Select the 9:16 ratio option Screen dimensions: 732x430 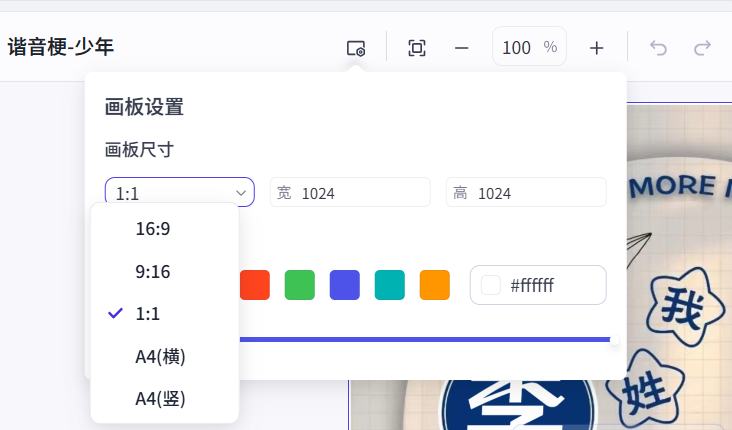(165, 272)
